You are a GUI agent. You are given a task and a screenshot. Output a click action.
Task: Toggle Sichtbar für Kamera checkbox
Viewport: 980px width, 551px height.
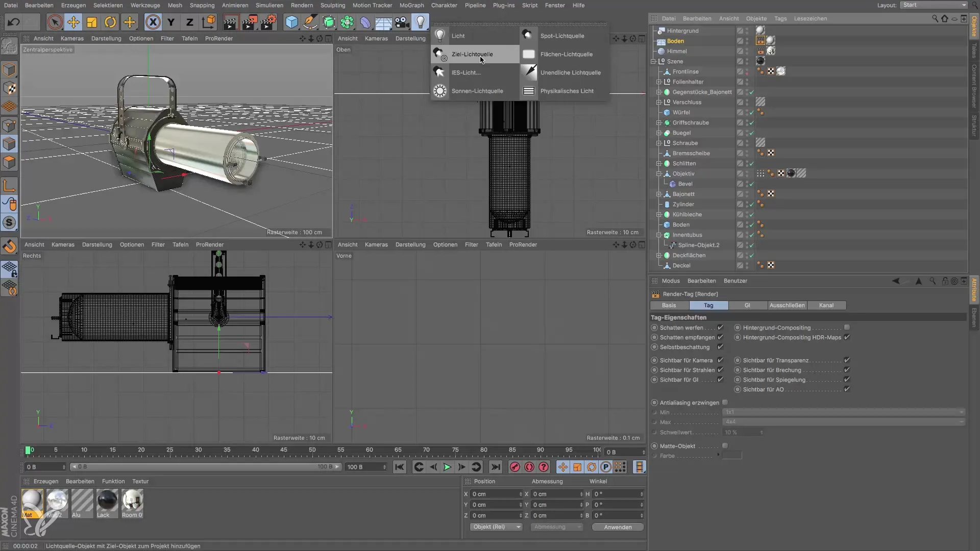[720, 360]
